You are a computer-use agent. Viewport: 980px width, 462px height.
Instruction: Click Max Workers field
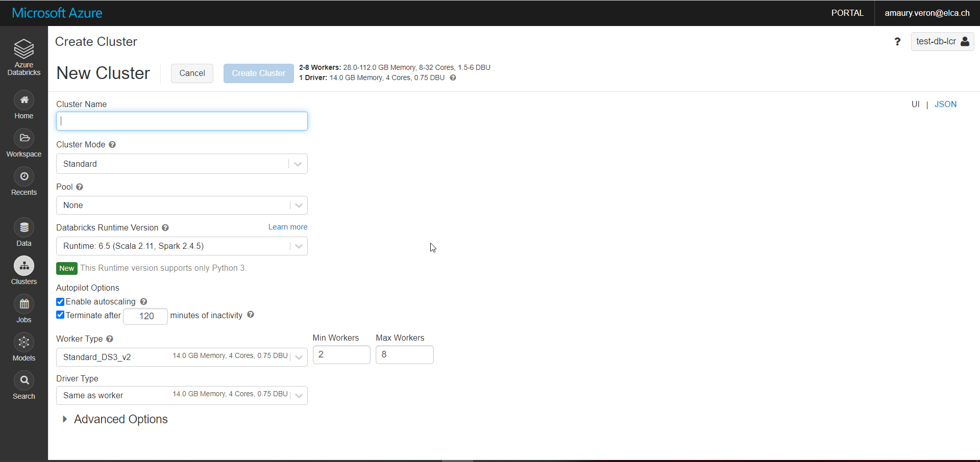pyautogui.click(x=405, y=354)
